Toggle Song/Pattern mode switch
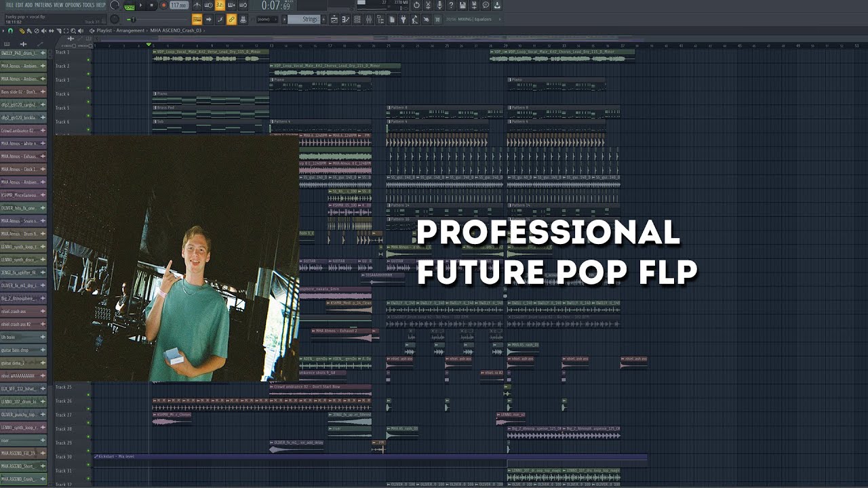Image resolution: width=868 pixels, height=488 pixels. [x=129, y=6]
